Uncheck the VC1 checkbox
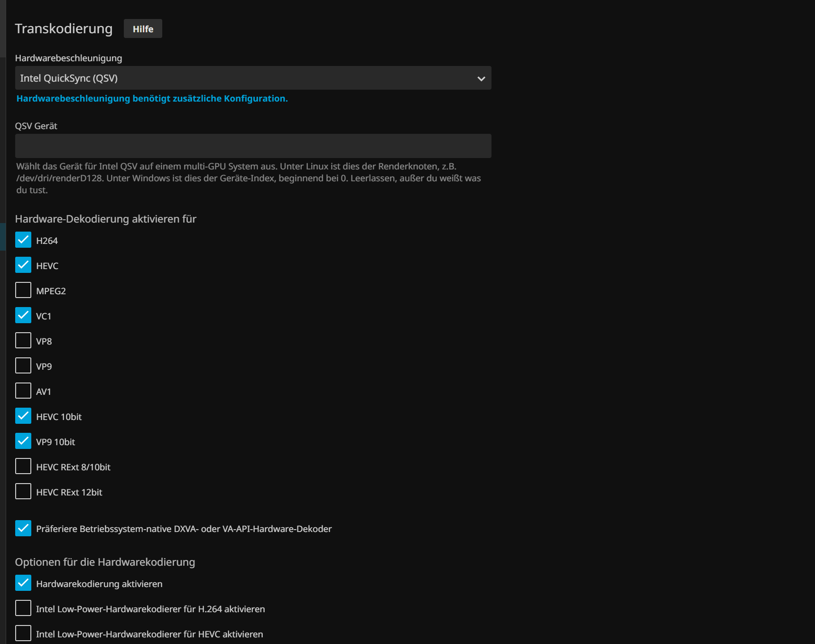 pos(23,316)
